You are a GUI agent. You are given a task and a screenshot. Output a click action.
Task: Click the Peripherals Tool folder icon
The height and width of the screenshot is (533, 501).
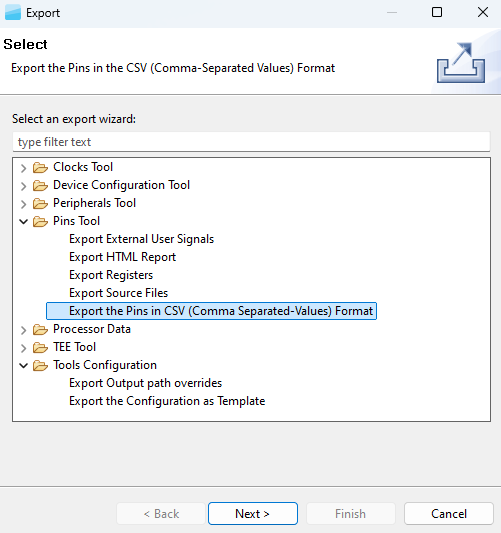click(x=40, y=204)
